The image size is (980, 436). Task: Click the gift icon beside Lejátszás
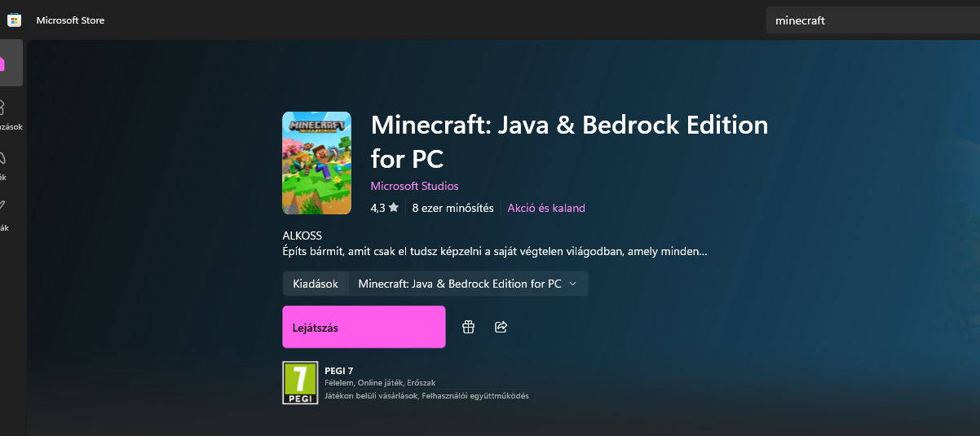pyautogui.click(x=468, y=327)
